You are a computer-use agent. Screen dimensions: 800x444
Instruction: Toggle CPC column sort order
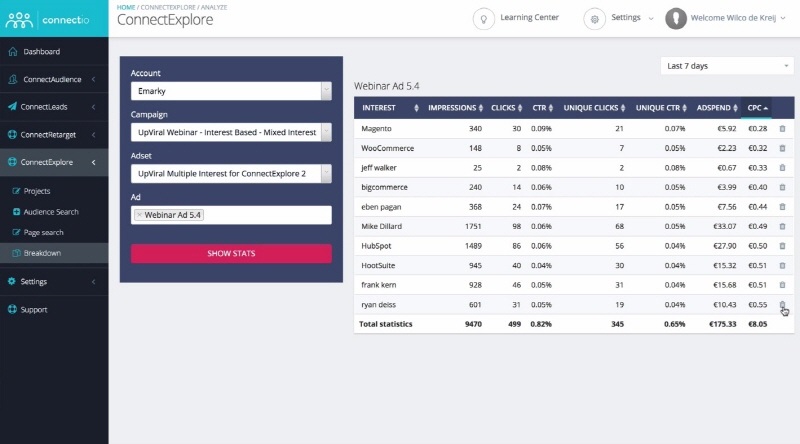point(757,108)
